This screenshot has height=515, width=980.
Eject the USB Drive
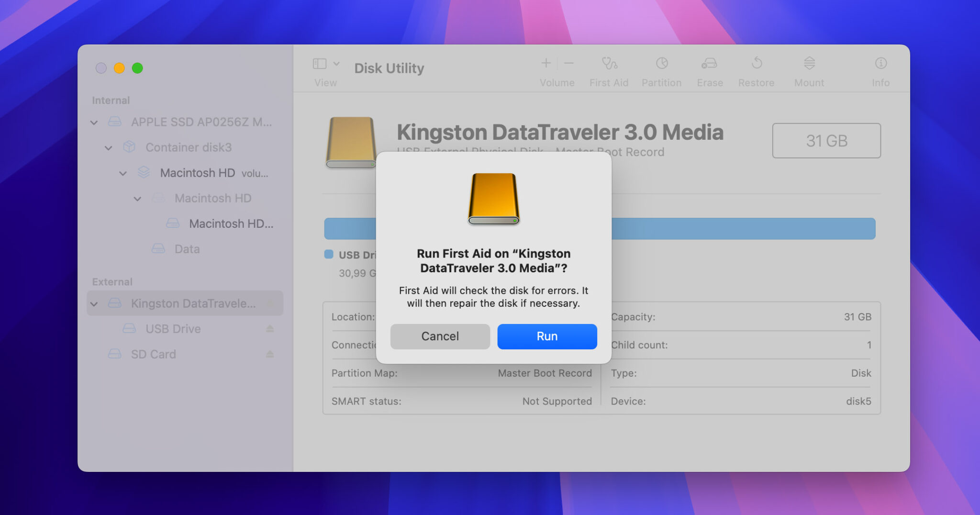point(270,328)
